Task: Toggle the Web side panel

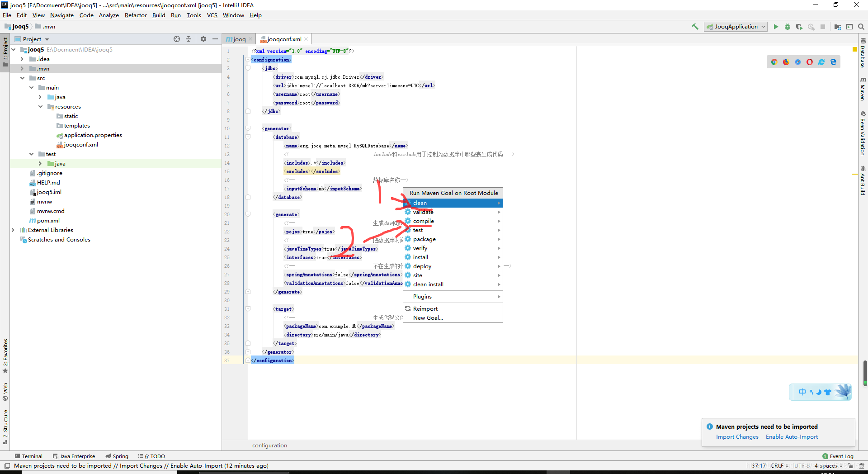Action: click(x=5, y=392)
